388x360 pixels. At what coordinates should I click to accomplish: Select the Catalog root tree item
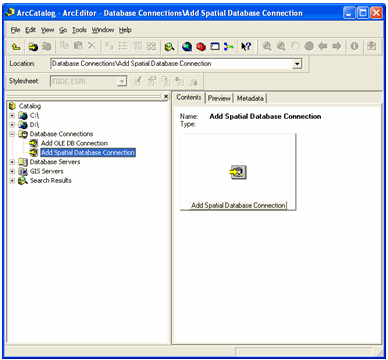pos(30,106)
